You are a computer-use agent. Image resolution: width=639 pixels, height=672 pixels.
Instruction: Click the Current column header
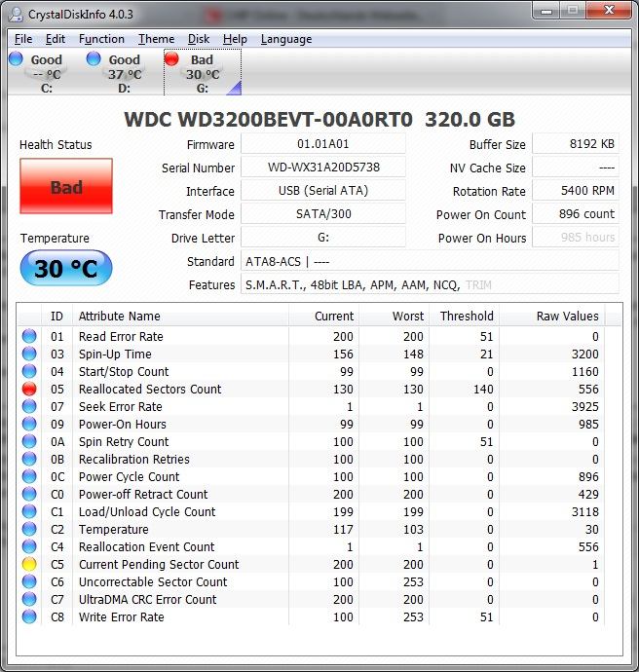pyautogui.click(x=324, y=317)
